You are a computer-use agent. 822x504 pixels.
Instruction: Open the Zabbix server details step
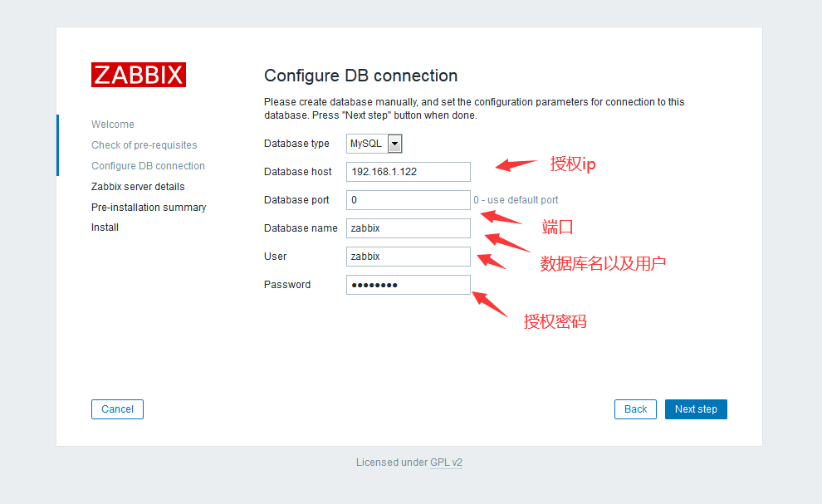pos(138,187)
